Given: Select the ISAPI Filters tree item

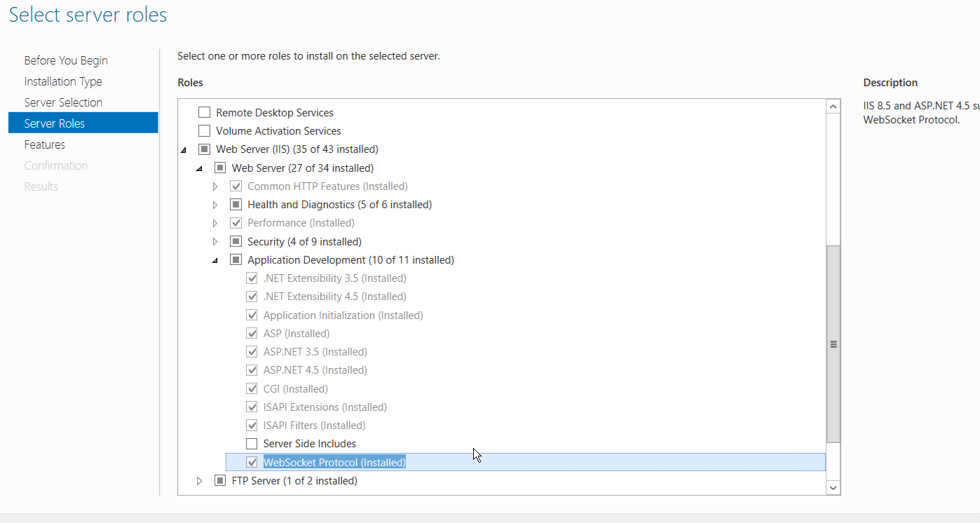Looking at the screenshot, I should coord(313,425).
